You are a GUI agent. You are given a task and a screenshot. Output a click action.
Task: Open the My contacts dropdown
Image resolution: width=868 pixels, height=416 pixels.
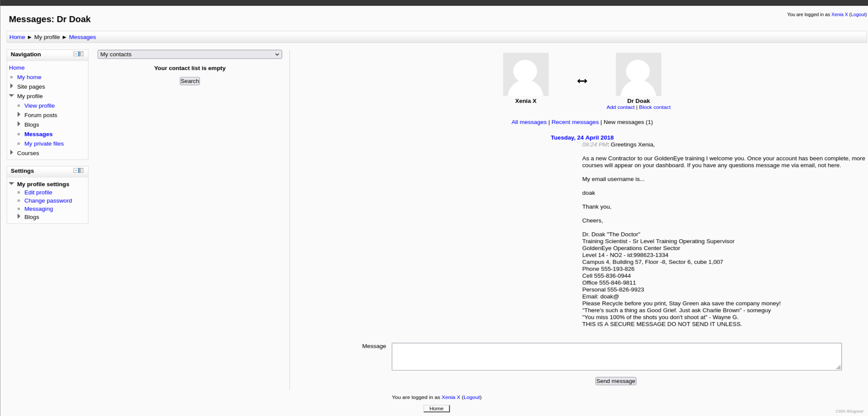tap(189, 54)
